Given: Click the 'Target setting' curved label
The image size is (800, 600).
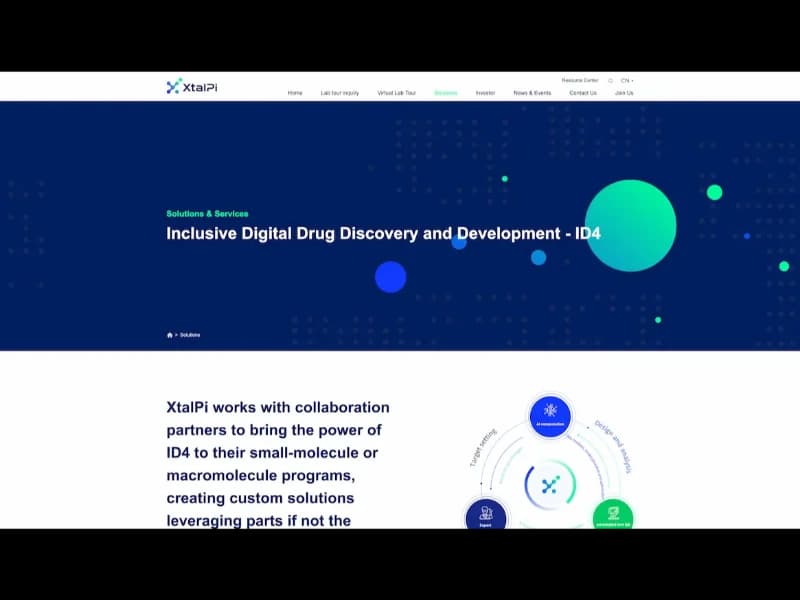Looking at the screenshot, I should click(x=483, y=448).
